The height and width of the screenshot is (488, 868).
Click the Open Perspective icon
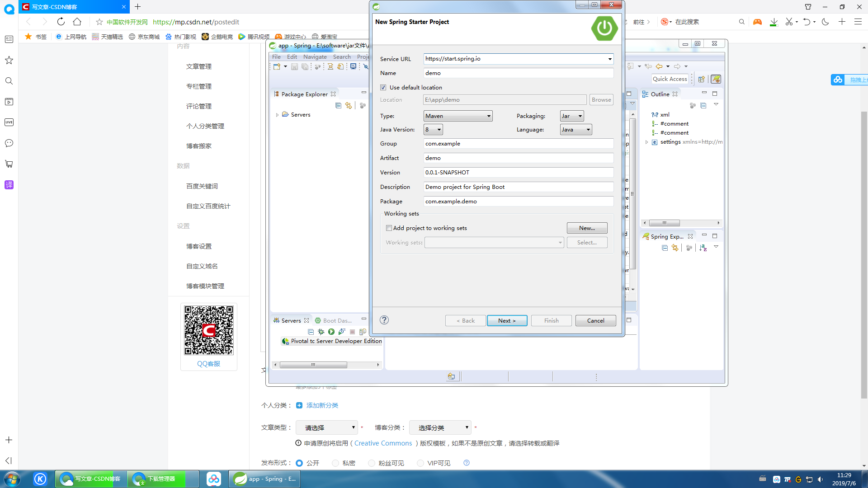point(701,79)
